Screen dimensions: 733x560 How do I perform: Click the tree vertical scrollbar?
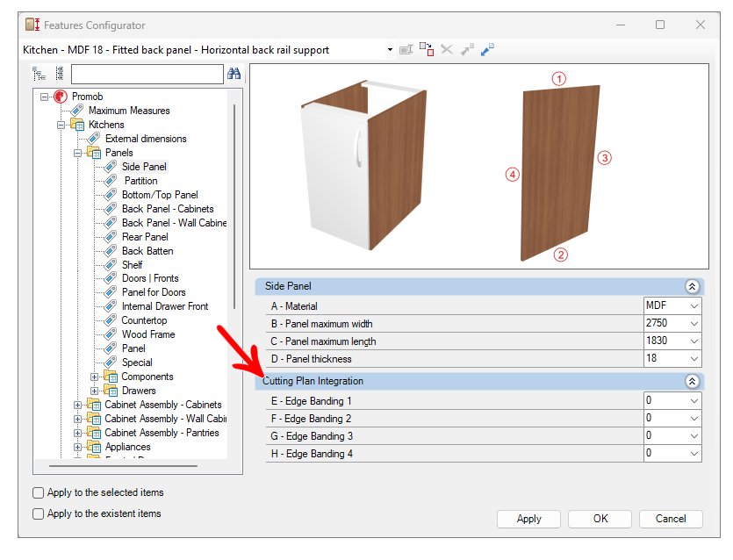pyautogui.click(x=234, y=205)
